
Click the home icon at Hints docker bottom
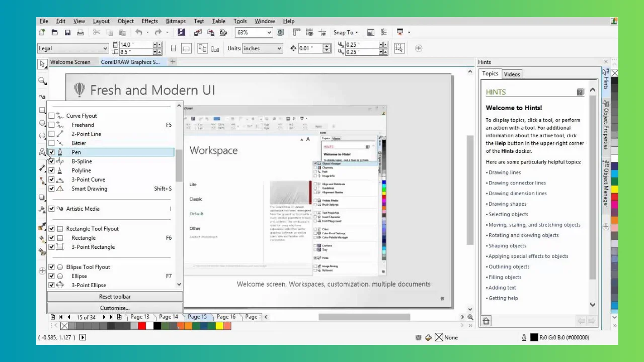(486, 321)
